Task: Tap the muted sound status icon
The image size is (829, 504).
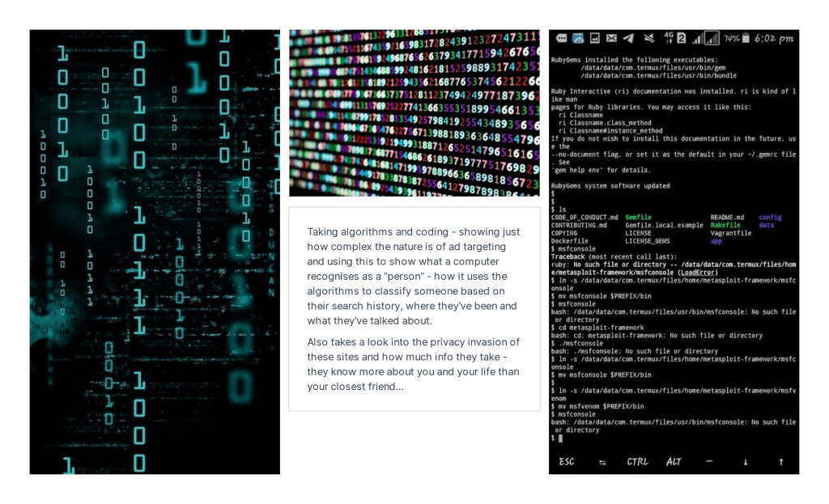Action: pyautogui.click(x=648, y=38)
